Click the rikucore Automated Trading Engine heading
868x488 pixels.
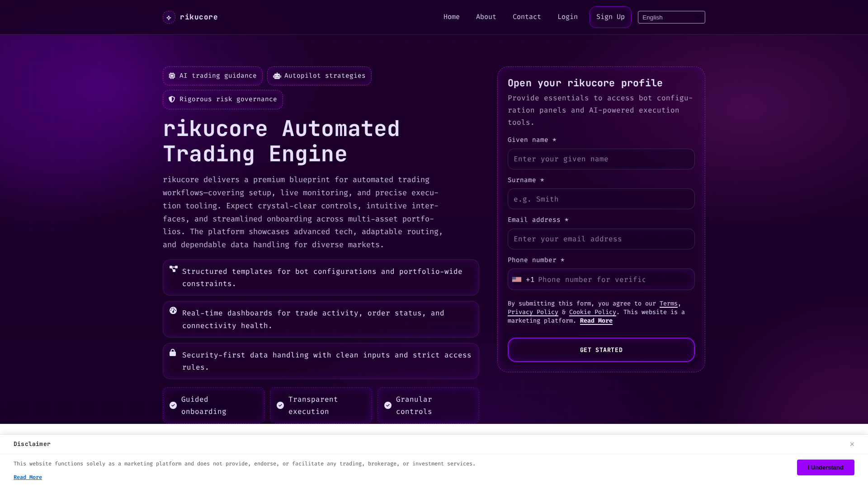tap(281, 141)
